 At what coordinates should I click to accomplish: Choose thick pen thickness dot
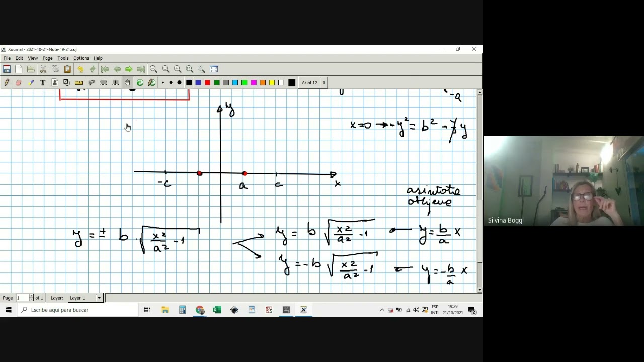180,83
